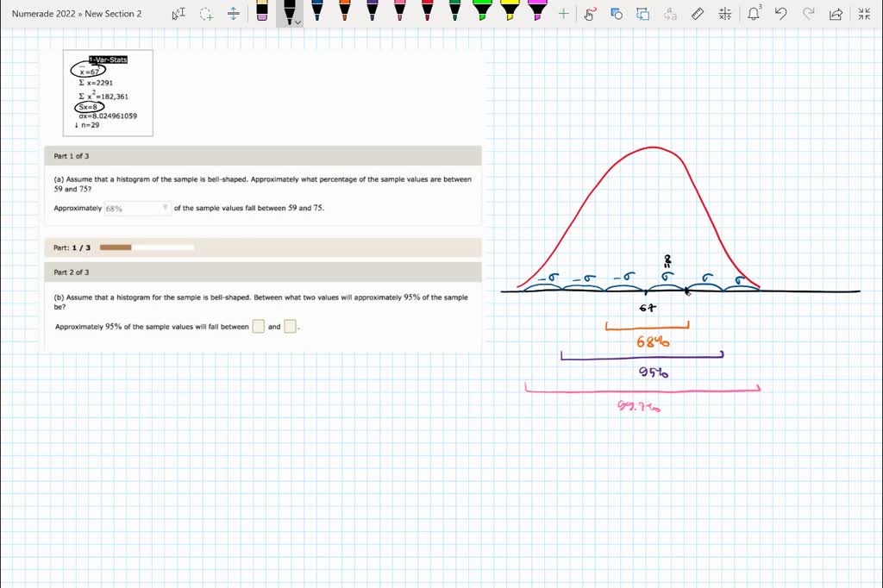Image resolution: width=883 pixels, height=588 pixels.
Task: Select the yellow highlighter
Action: [x=510, y=12]
